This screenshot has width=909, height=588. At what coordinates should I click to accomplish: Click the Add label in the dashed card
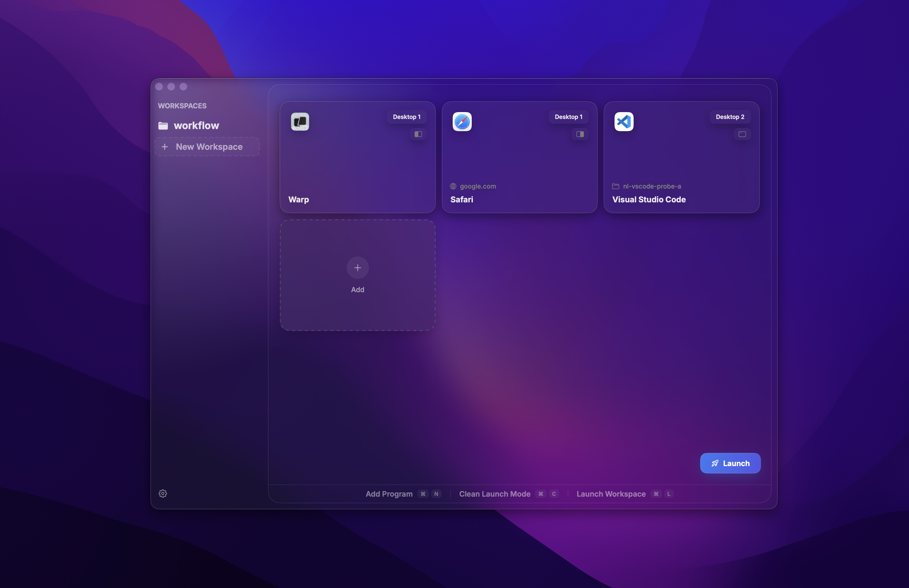tap(357, 289)
